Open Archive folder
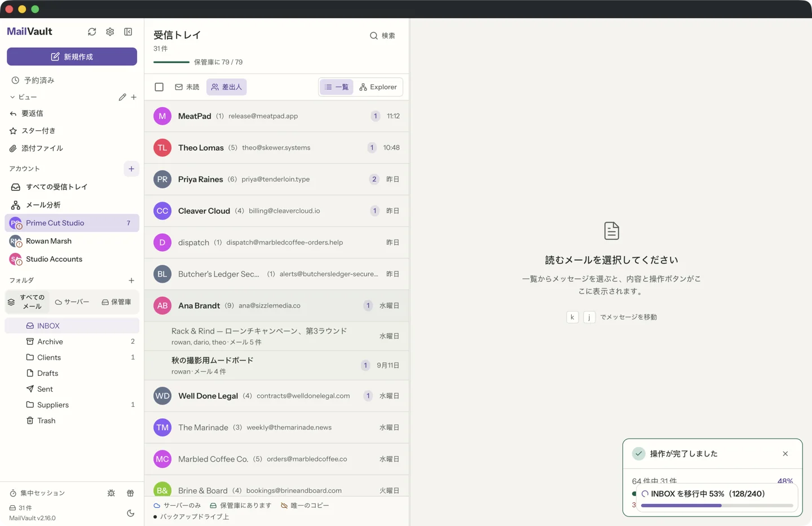Viewport: 812px width, 526px height. (x=72, y=341)
